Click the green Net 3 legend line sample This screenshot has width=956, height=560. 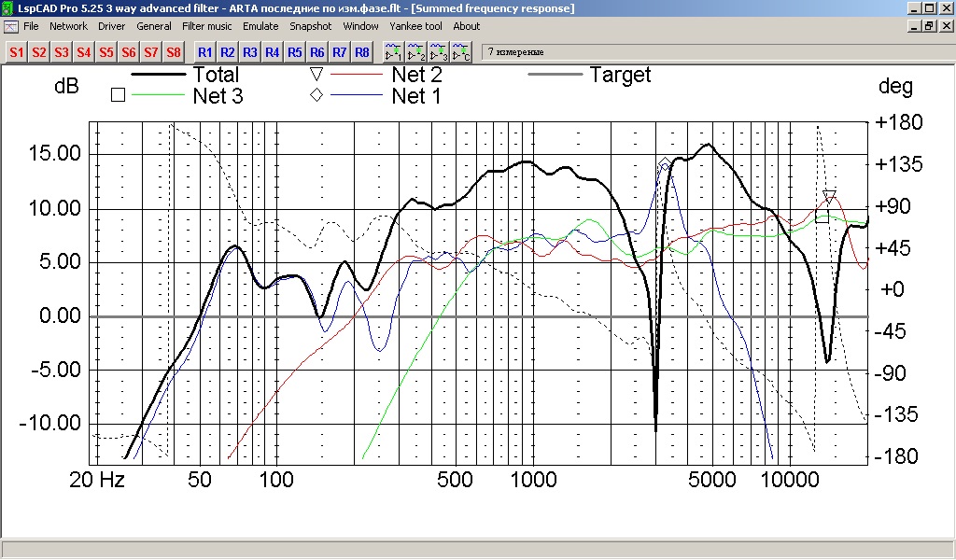pyautogui.click(x=157, y=95)
